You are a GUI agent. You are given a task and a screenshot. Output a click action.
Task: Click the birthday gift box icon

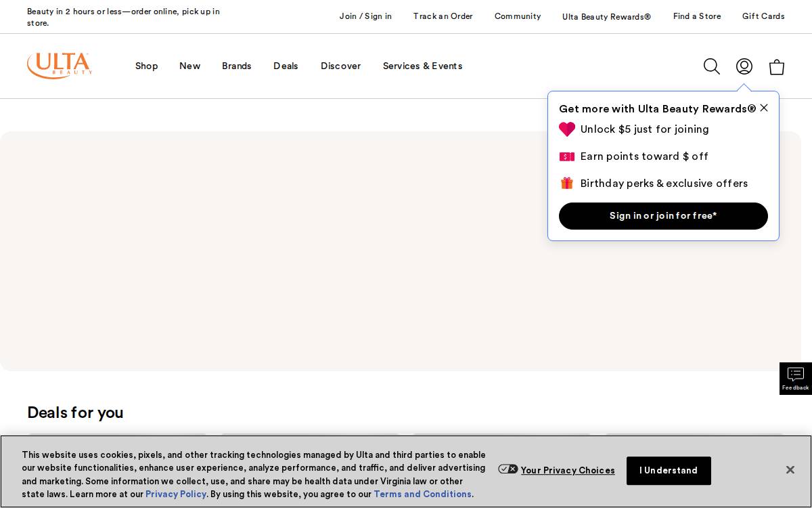[567, 184]
